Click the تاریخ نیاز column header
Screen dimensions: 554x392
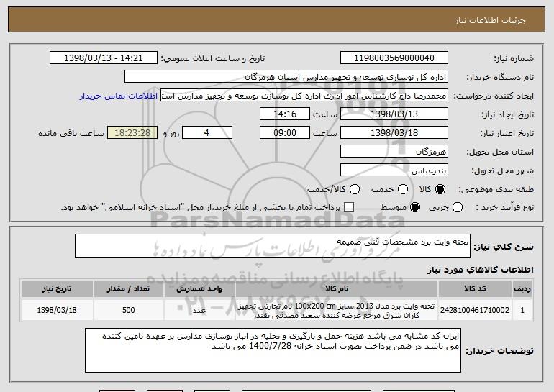coord(57,289)
